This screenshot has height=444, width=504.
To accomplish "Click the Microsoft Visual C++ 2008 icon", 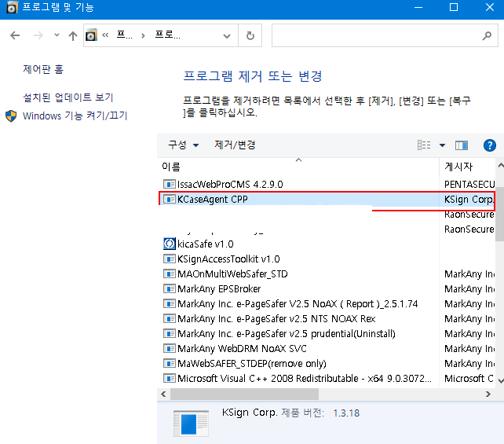I will click(169, 378).
